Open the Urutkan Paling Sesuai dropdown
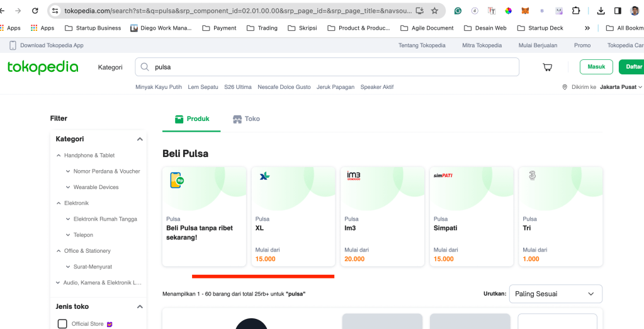644x329 pixels. (555, 294)
